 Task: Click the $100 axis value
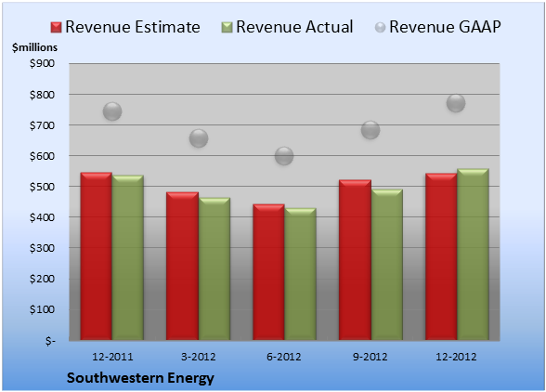pos(42,309)
